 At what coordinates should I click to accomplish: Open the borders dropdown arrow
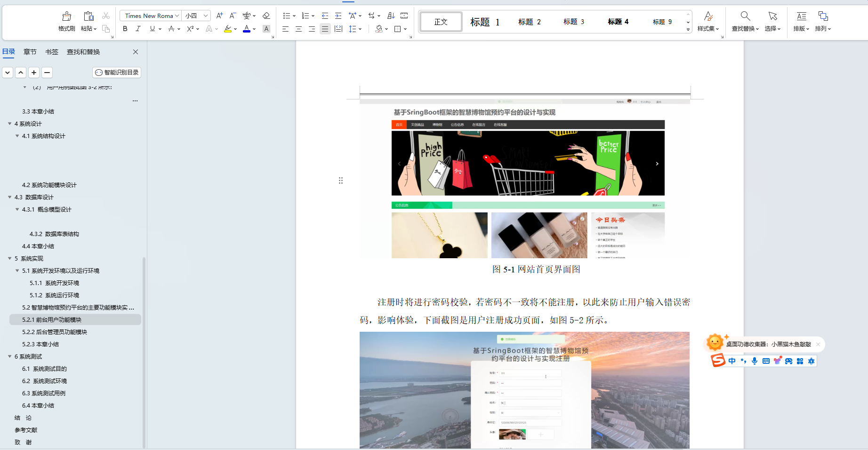pyautogui.click(x=405, y=29)
